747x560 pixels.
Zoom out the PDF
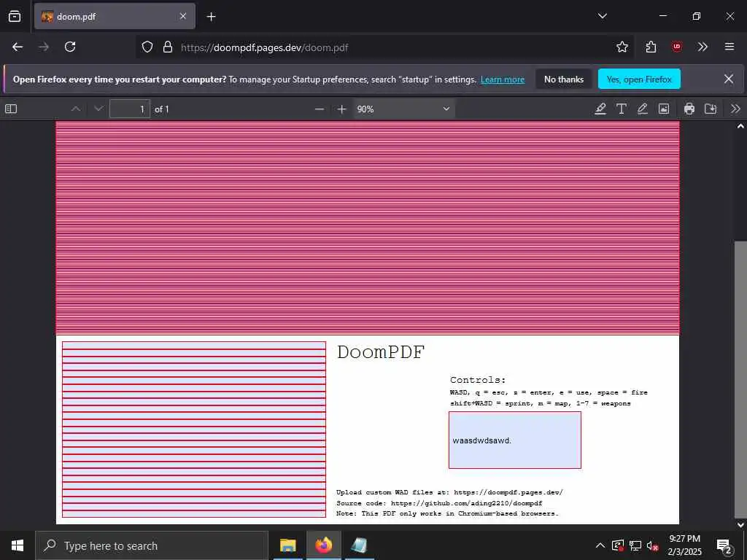(x=320, y=109)
